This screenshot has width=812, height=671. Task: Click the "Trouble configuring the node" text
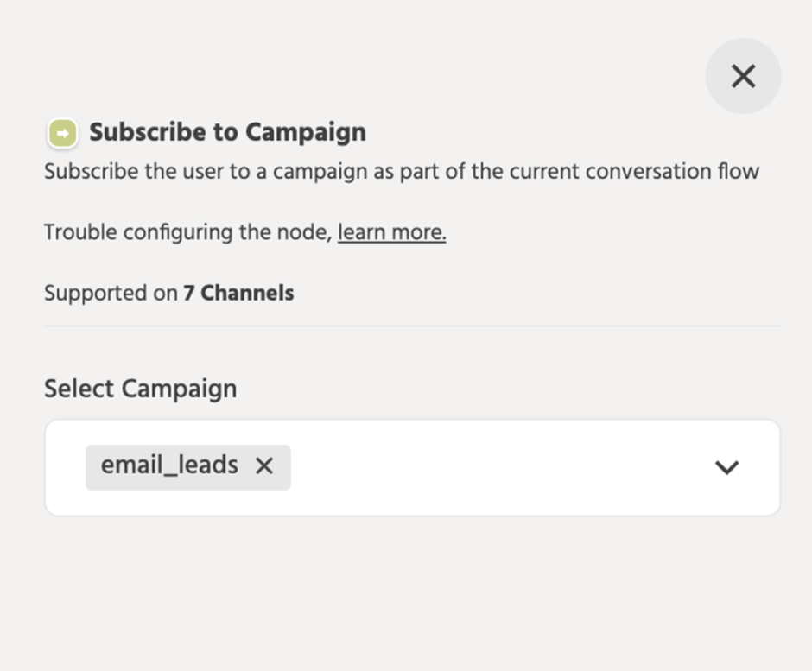pos(187,232)
